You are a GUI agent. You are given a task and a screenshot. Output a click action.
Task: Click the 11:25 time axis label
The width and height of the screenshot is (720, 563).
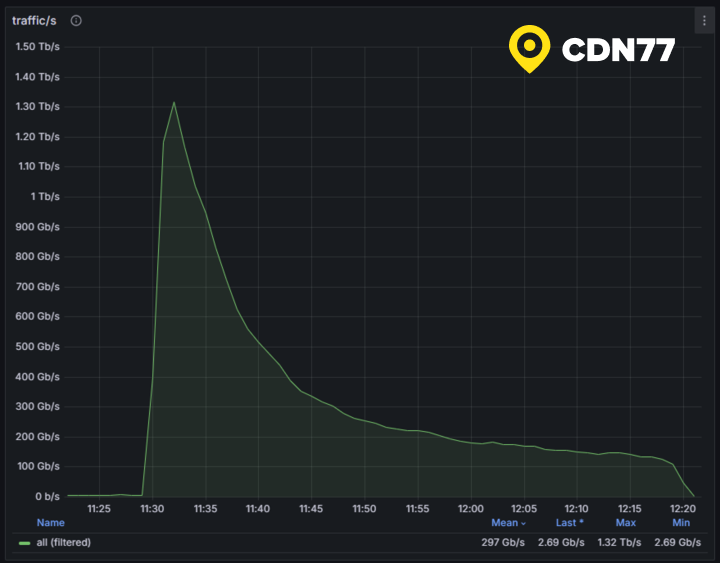coord(99,509)
